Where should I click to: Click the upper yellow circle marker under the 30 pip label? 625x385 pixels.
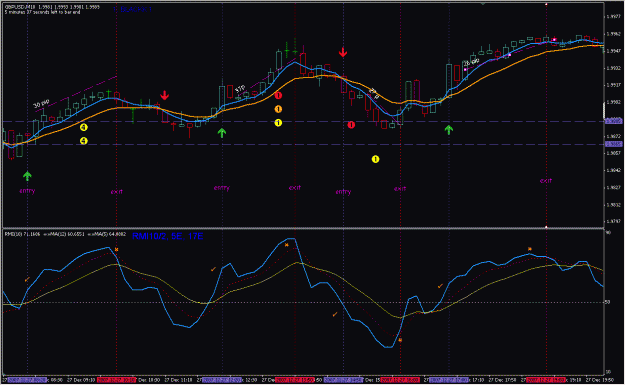click(83, 128)
